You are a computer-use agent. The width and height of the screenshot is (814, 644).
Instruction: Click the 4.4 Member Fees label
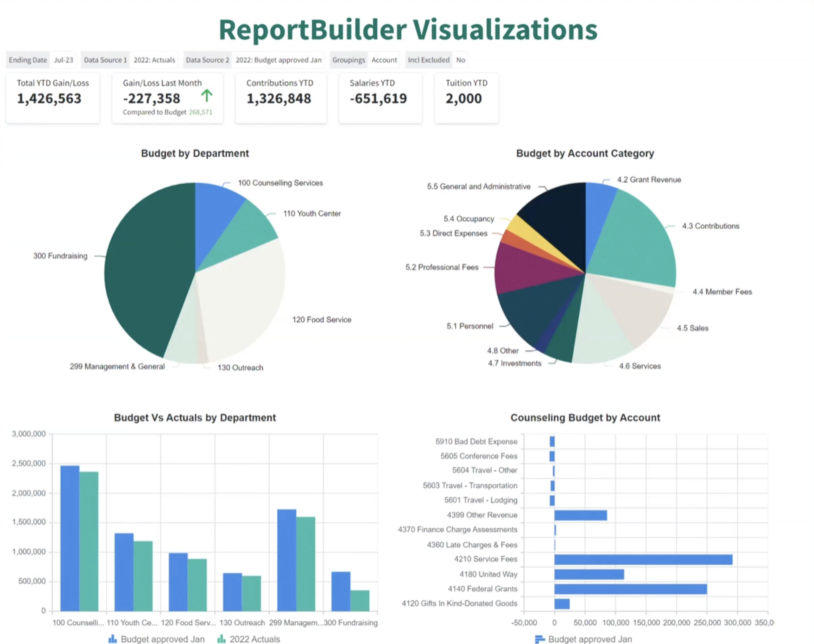point(722,292)
